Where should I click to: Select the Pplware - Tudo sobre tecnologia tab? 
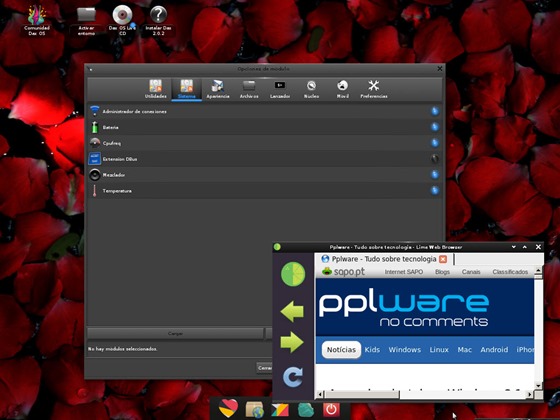point(384,259)
